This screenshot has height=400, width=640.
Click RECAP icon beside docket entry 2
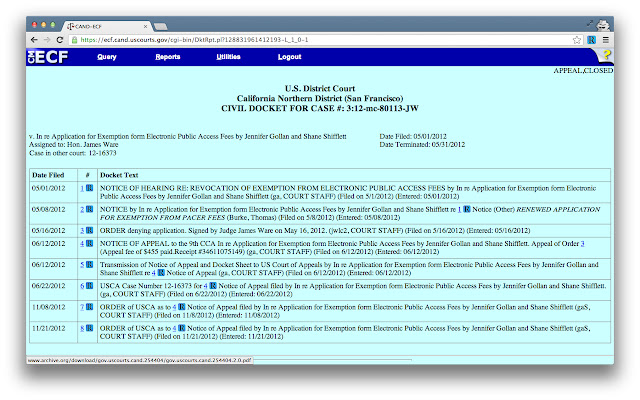click(x=89, y=209)
